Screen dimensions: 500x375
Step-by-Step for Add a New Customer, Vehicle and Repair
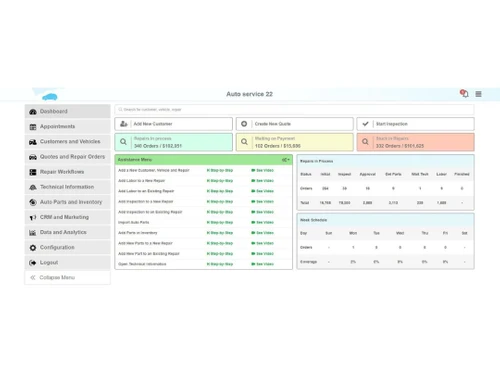tap(220, 170)
